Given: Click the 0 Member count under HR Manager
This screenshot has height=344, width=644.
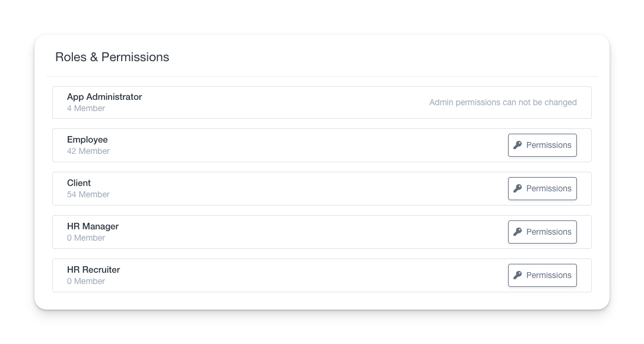Looking at the screenshot, I should (86, 238).
